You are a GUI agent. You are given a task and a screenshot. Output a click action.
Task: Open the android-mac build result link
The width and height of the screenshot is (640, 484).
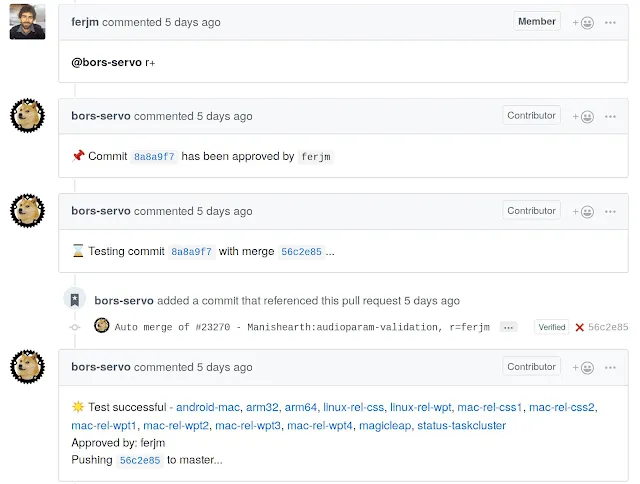208,407
